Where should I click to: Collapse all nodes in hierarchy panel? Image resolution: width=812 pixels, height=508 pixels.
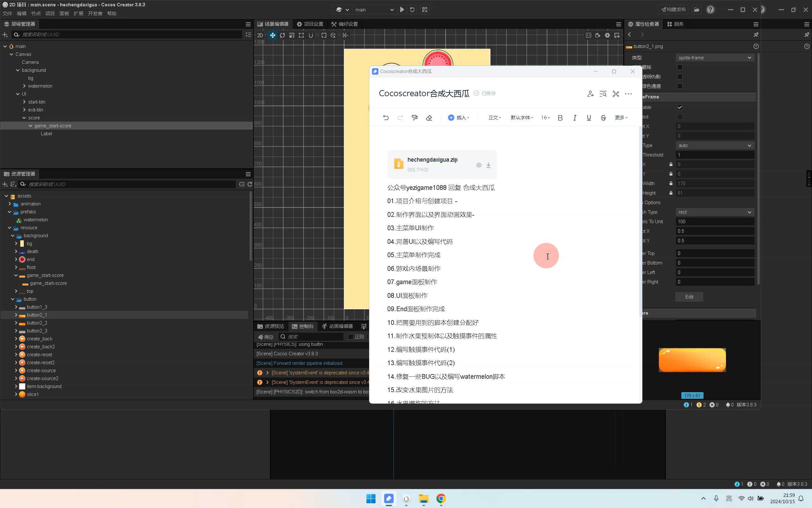click(248, 35)
